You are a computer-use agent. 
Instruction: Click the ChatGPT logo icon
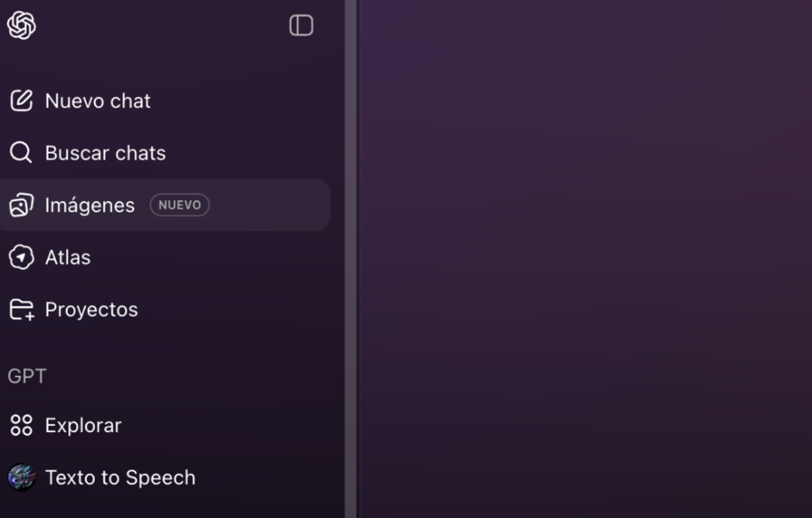tap(21, 25)
